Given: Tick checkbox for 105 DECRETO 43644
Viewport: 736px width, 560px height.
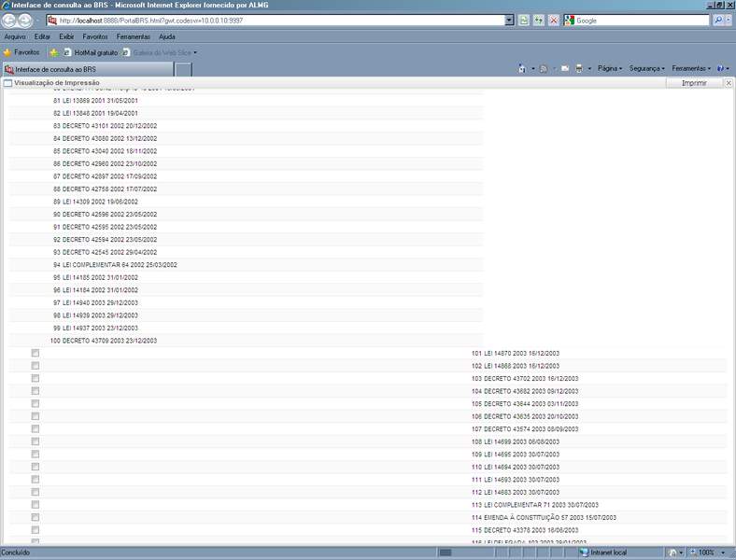Looking at the screenshot, I should (35, 403).
